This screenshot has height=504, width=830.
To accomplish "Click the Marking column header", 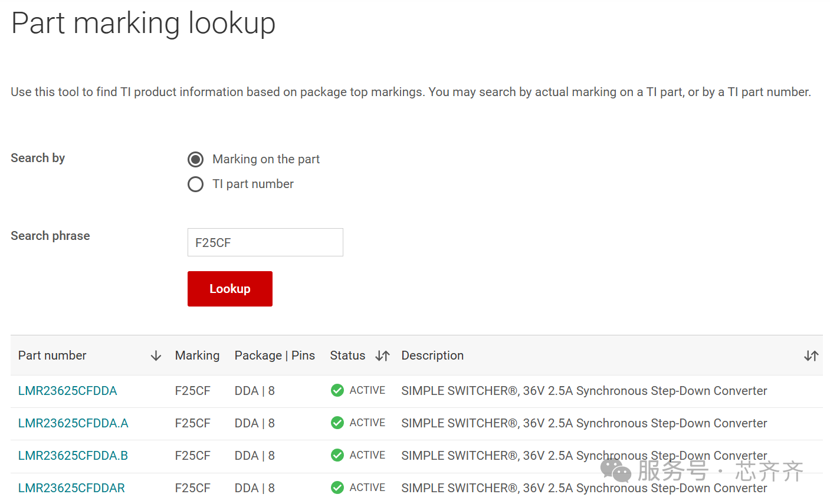I will click(x=198, y=355).
